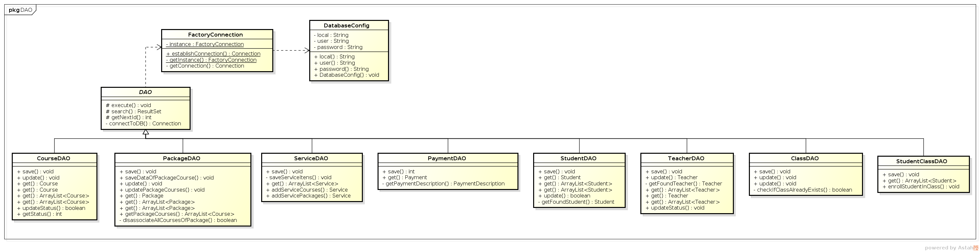
Task: Click 'save() : int' in PaymentDAO
Action: click(398, 172)
